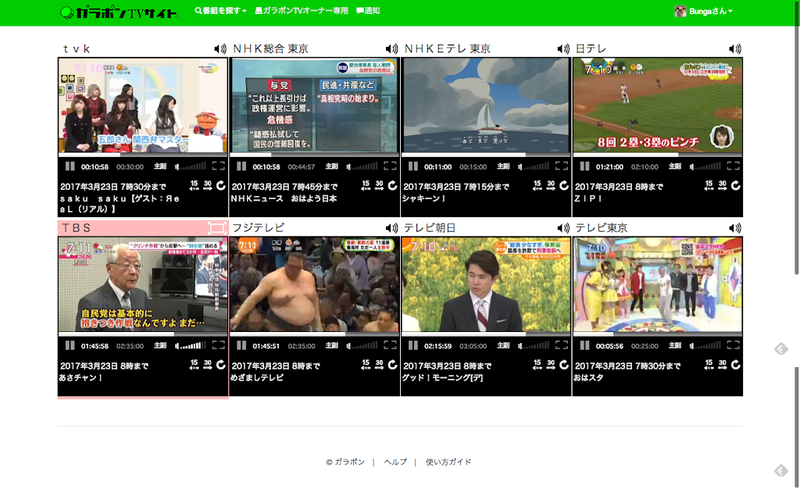Enter fullscreen on the 日テレ player
Image resolution: width=800 pixels, height=489 pixels.
[x=734, y=166]
